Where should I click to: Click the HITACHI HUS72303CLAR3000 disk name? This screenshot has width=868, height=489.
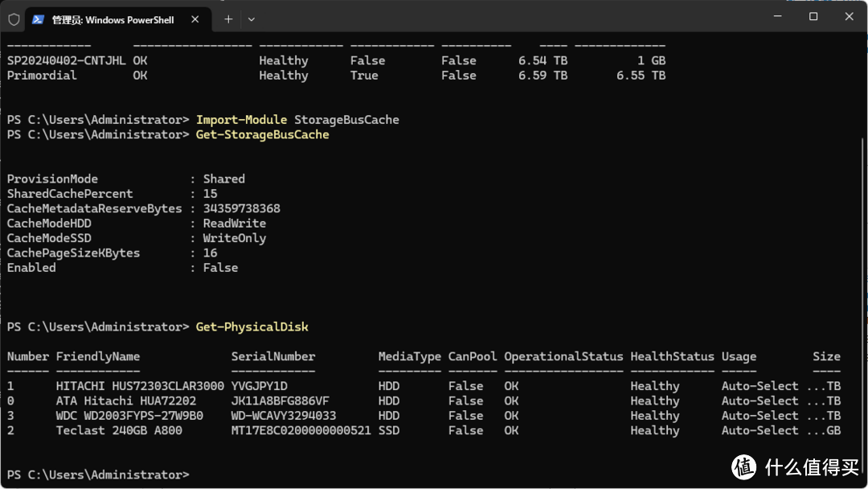pyautogui.click(x=140, y=386)
